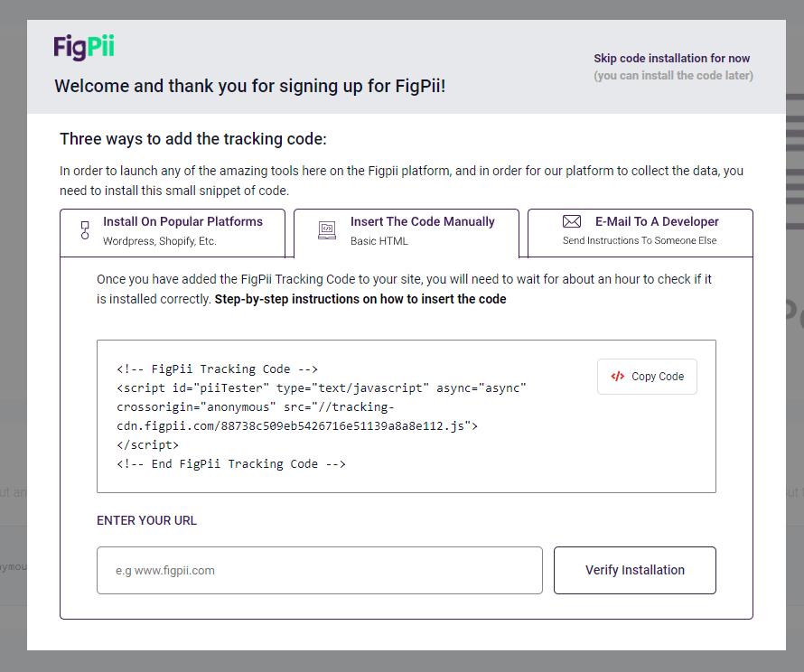
Task: Click the Verify Installation button
Action: tap(635, 570)
